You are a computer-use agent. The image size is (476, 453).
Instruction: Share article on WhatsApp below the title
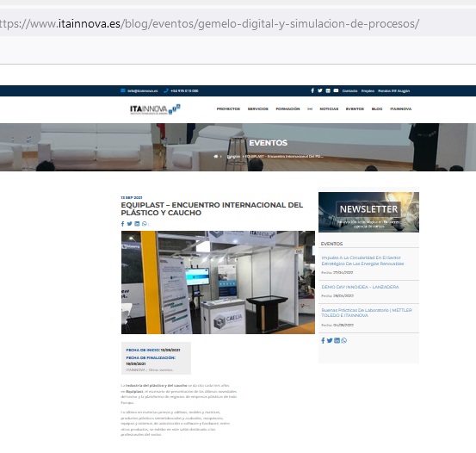click(x=145, y=224)
